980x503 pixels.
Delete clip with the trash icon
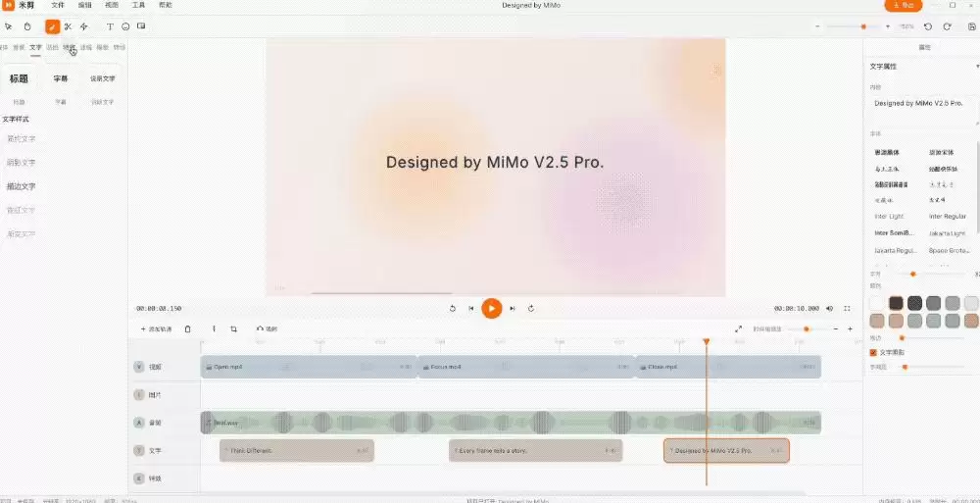(x=187, y=328)
